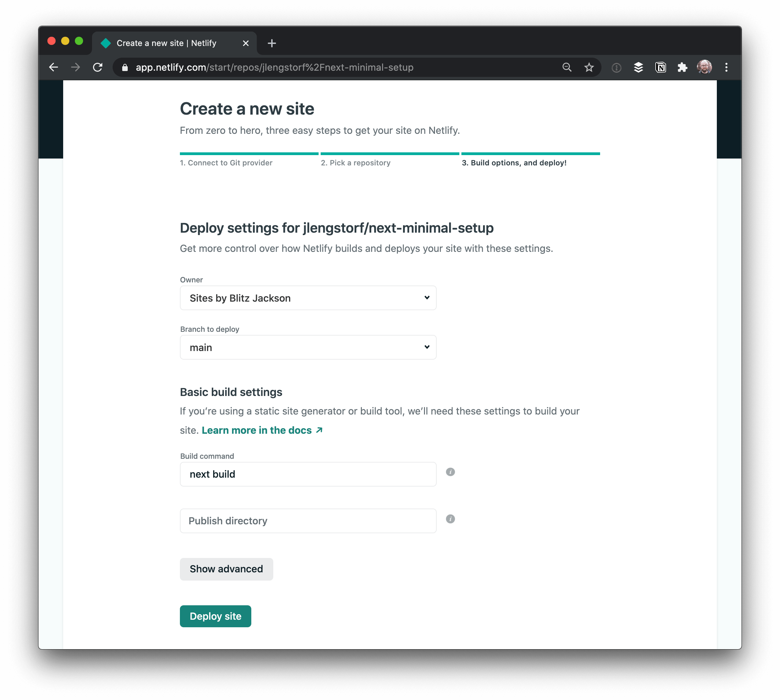This screenshot has height=700, width=780.
Task: Click the info icon next to Build command
Action: click(x=450, y=471)
